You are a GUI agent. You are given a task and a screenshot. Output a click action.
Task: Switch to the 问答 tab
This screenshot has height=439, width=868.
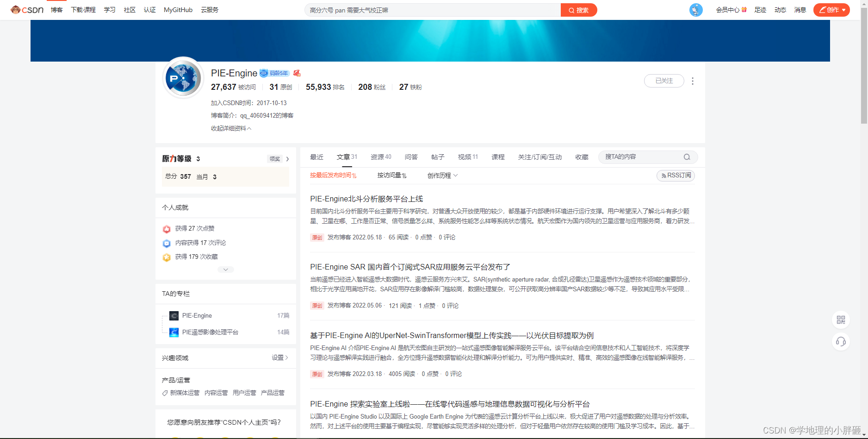pos(411,157)
